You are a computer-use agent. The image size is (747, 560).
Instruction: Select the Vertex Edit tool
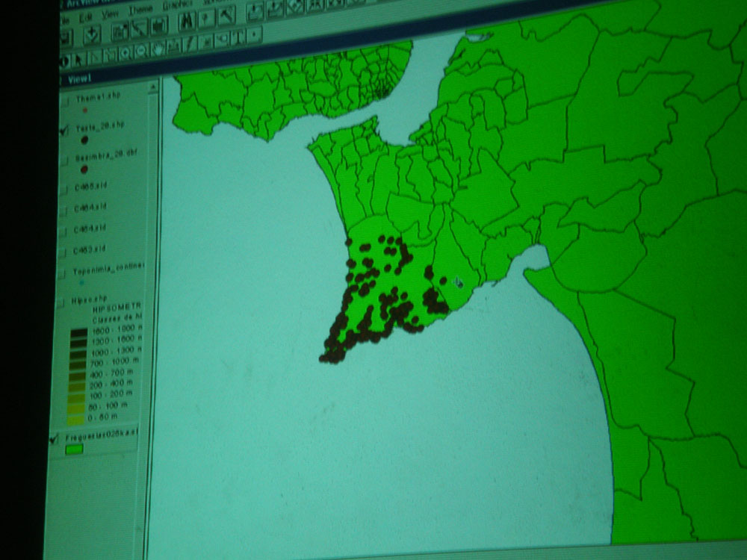coord(96,58)
